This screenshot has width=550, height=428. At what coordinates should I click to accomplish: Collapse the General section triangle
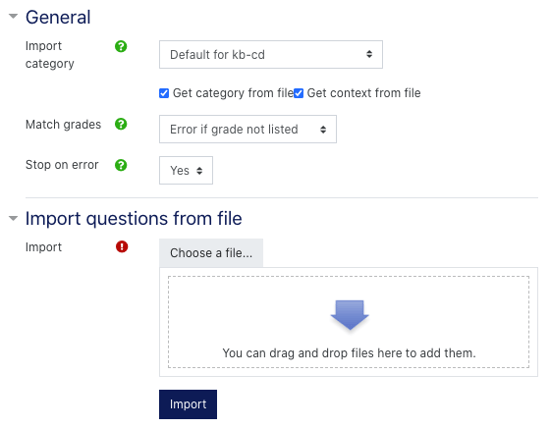(x=13, y=16)
